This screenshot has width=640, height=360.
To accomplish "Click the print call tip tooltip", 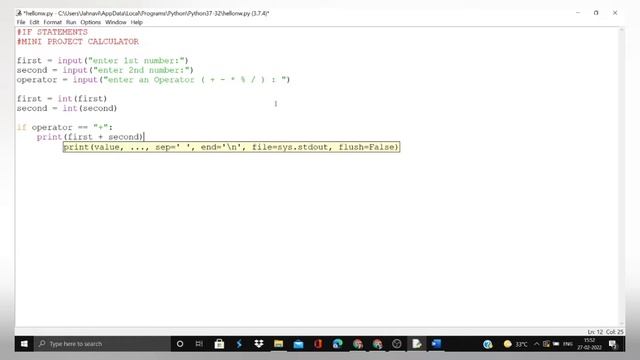I will point(231,147).
